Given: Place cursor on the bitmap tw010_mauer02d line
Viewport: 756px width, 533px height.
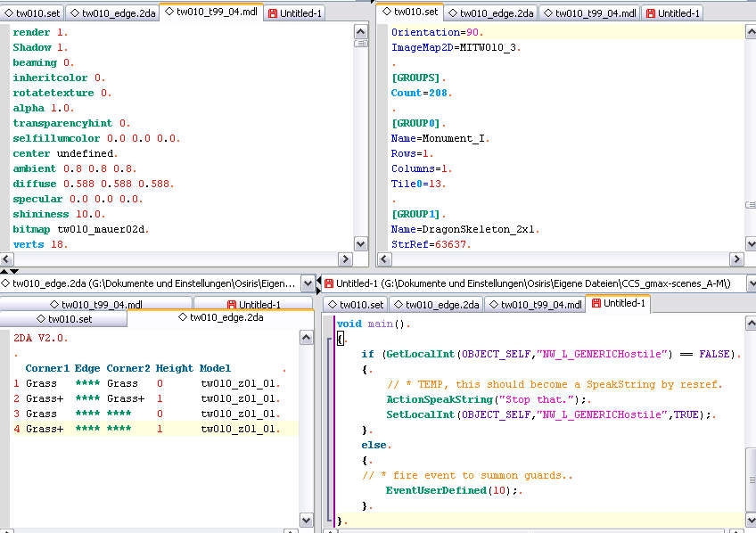Looking at the screenshot, I should point(80,229).
